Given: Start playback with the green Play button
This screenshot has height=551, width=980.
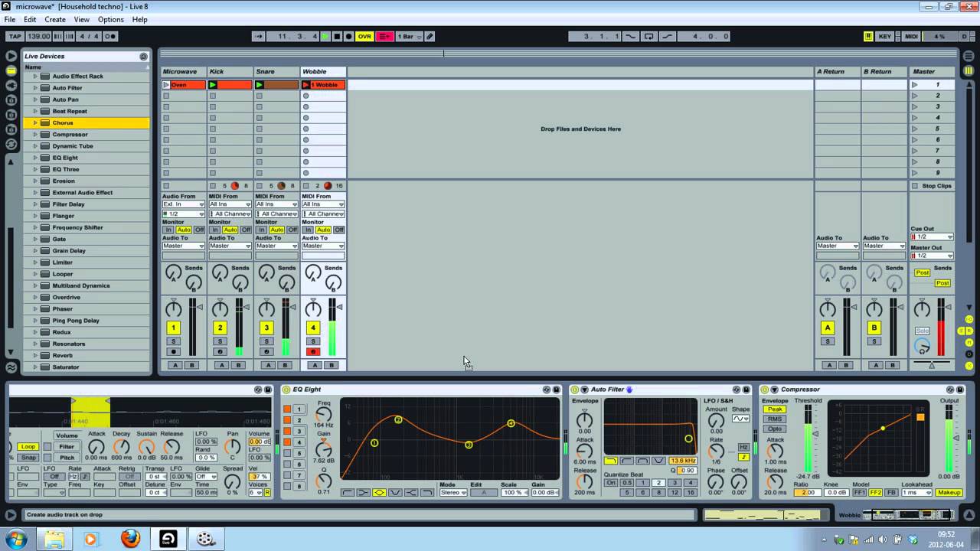Looking at the screenshot, I should click(x=325, y=36).
